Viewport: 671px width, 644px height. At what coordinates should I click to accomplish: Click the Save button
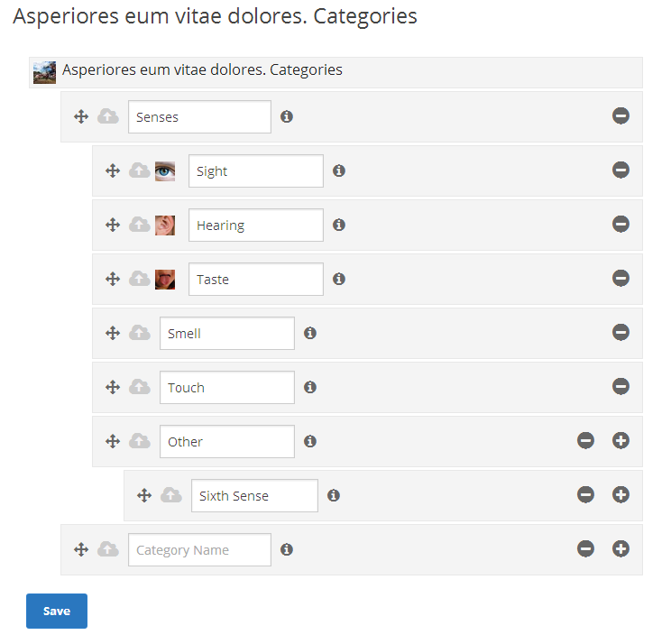coord(57,611)
